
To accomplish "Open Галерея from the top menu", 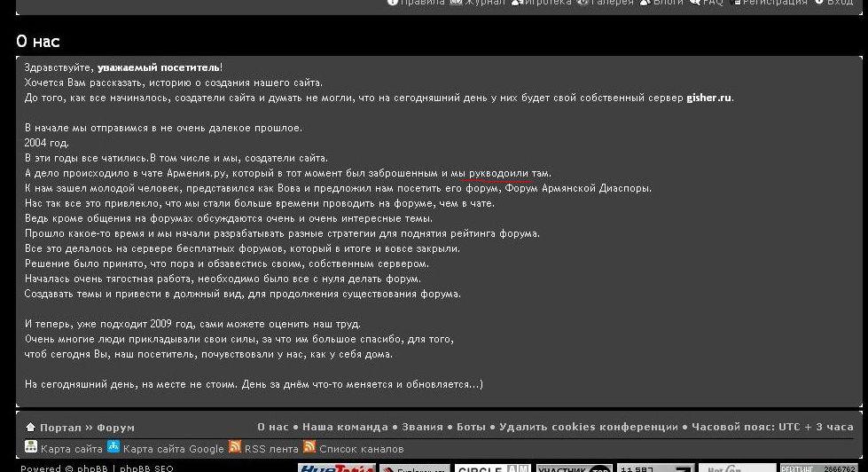I will click(612, 3).
